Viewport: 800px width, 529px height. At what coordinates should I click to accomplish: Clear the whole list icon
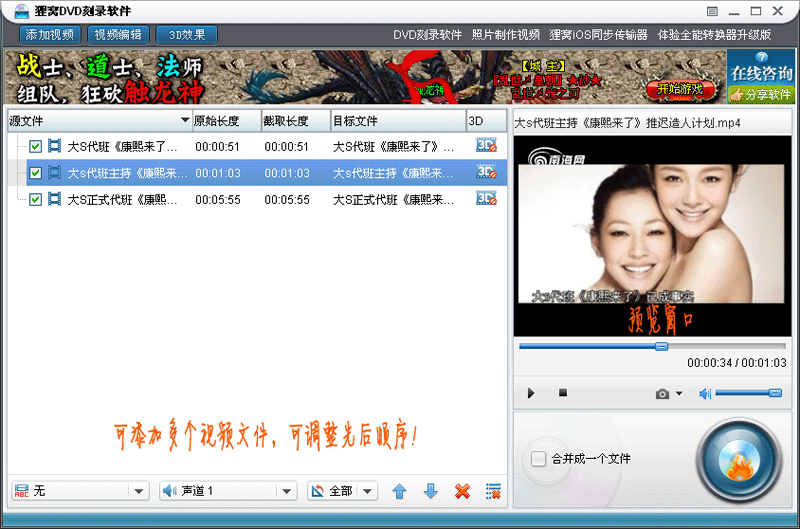(x=493, y=491)
